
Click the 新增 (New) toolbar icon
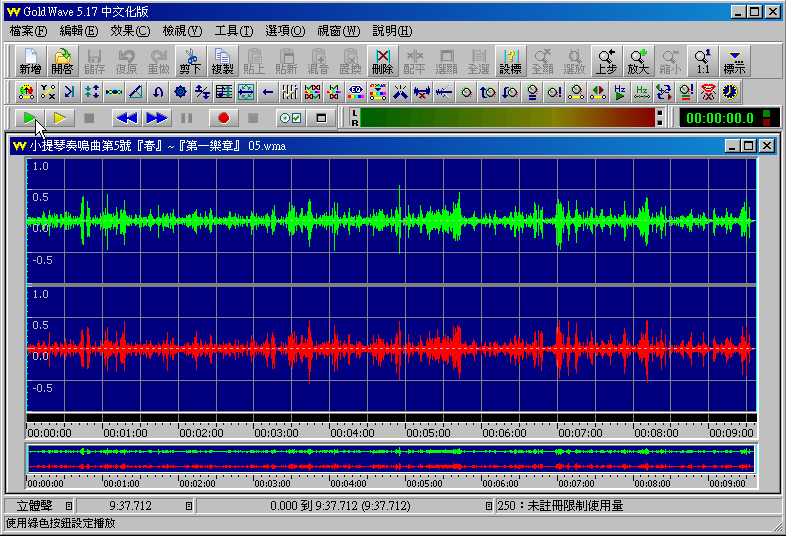tap(31, 62)
